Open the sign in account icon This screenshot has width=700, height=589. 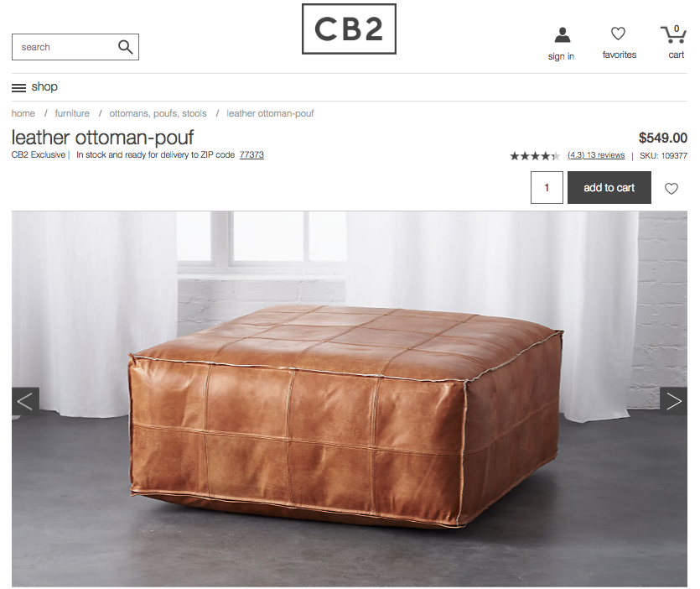[562, 35]
